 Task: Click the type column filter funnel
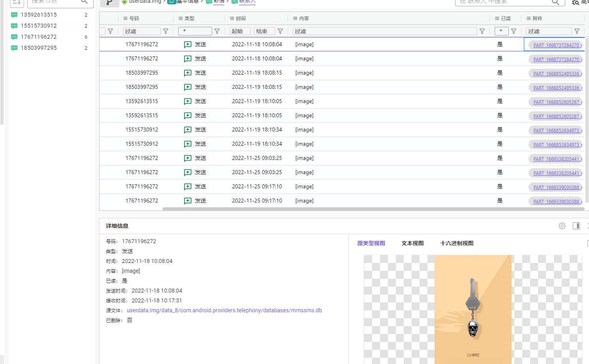click(217, 31)
